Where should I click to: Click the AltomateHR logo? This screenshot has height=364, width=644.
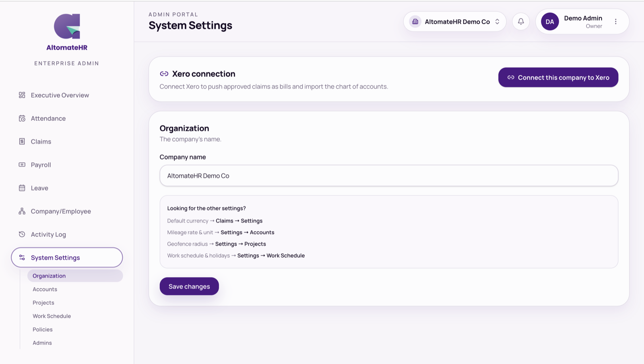pyautogui.click(x=67, y=32)
